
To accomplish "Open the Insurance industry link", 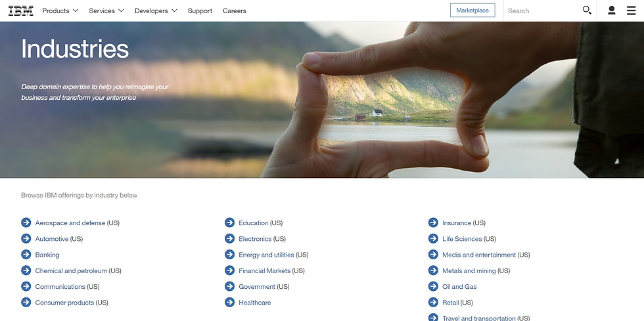I will (x=457, y=223).
